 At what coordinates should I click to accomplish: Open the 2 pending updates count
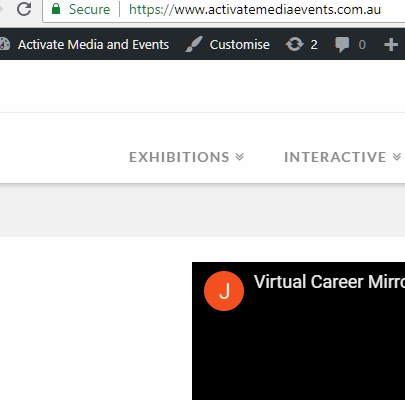pos(314,45)
